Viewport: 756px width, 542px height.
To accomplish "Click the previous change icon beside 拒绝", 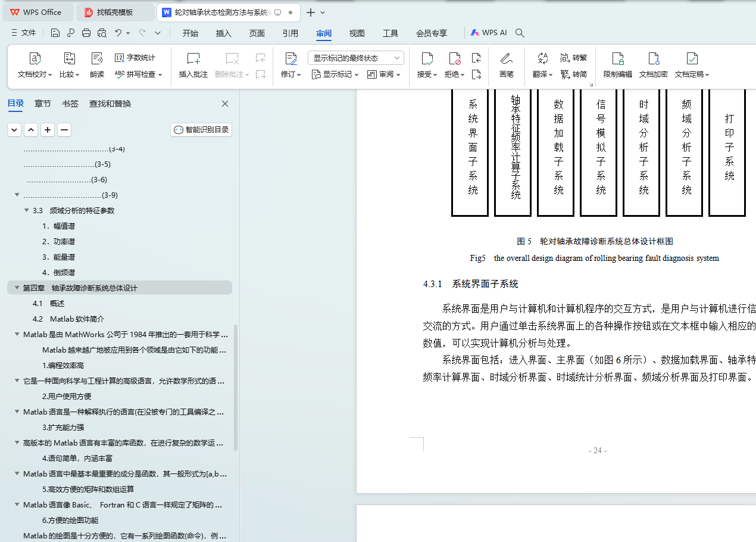I will point(476,58).
